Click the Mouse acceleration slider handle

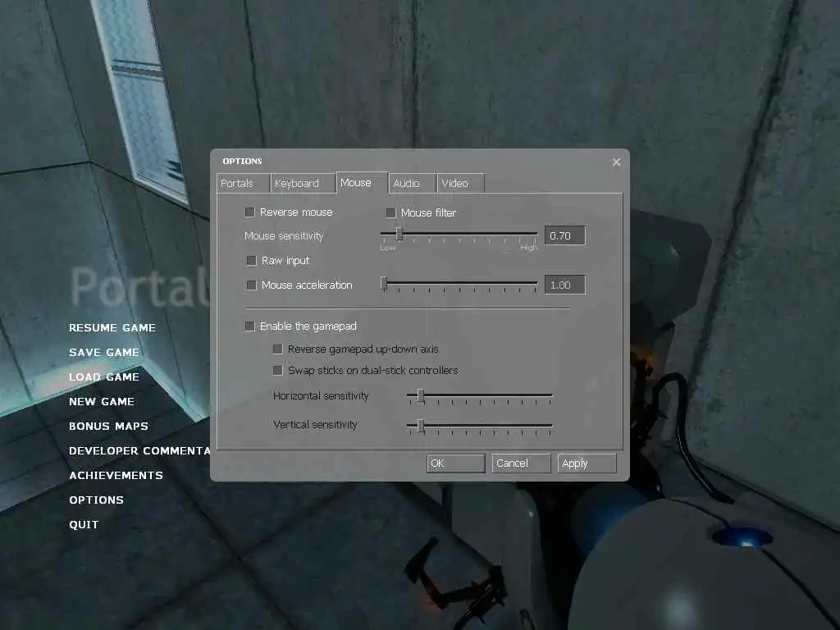pyautogui.click(x=384, y=283)
